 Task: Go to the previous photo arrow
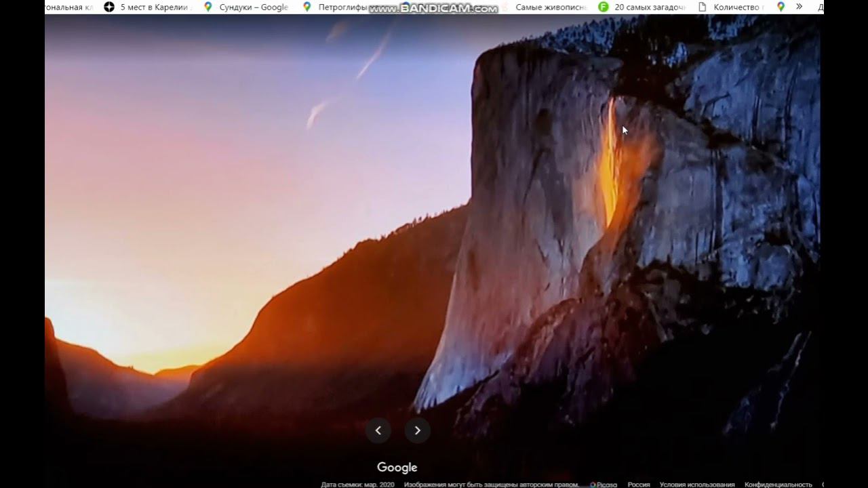pyautogui.click(x=378, y=430)
